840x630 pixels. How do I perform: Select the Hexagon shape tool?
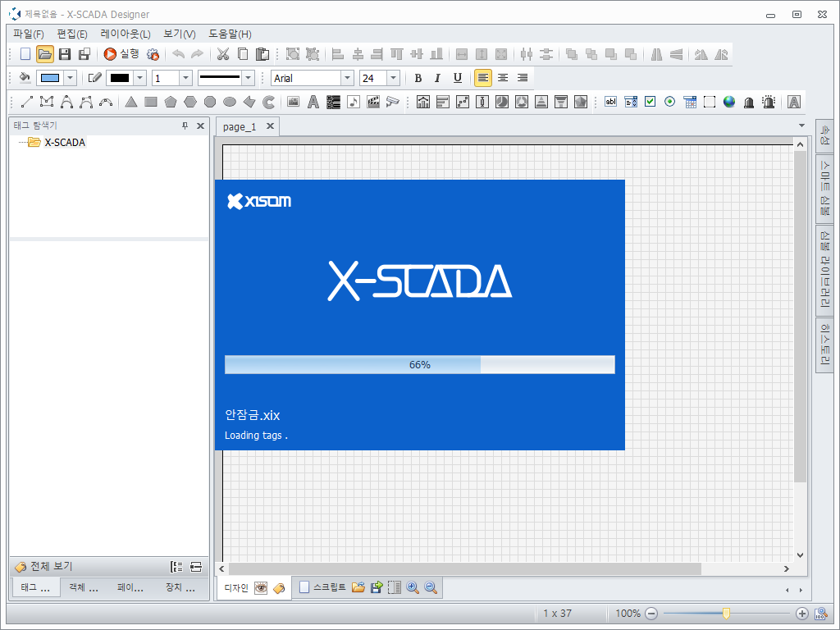[x=190, y=102]
